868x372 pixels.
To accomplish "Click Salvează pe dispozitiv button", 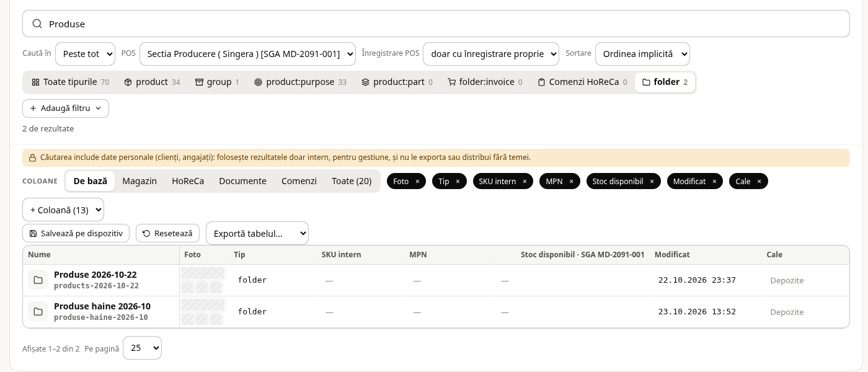I will 76,234.
